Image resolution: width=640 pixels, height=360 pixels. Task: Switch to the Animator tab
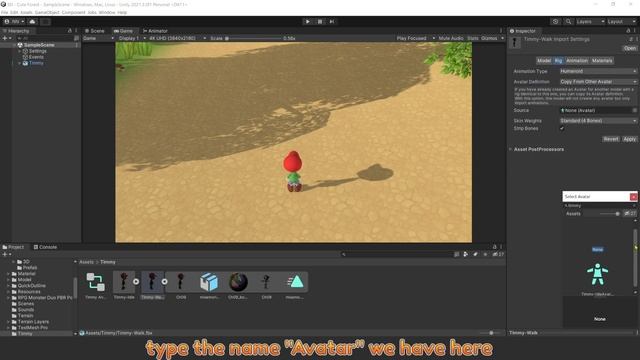pos(155,31)
